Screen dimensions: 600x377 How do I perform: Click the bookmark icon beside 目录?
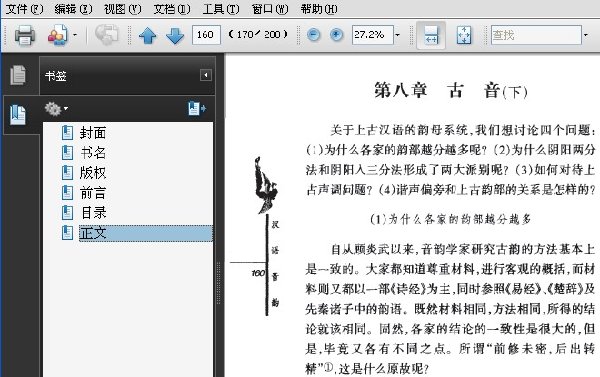(x=67, y=212)
